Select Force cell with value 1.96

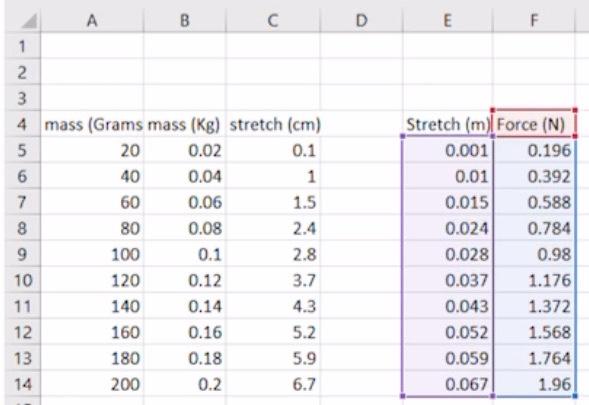click(533, 384)
